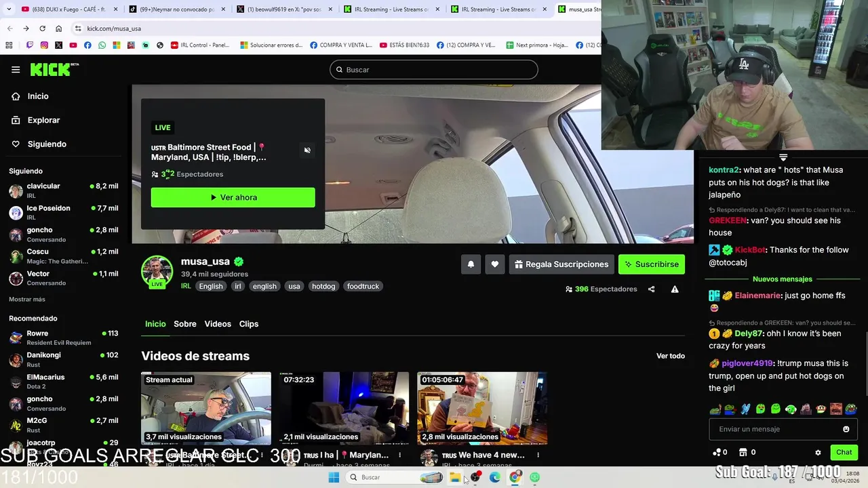This screenshot has width=868, height=488.
Task: Unmute the stream preview via the speaker icon
Action: click(x=307, y=150)
